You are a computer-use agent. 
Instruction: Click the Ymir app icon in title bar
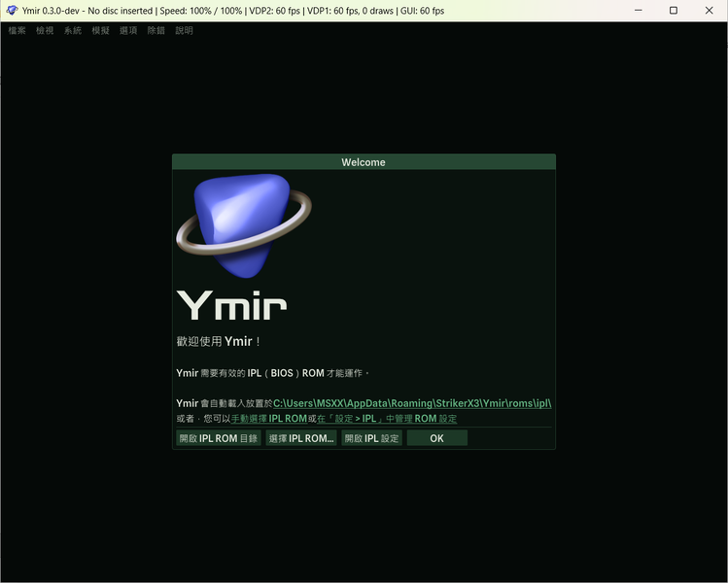(x=12, y=11)
